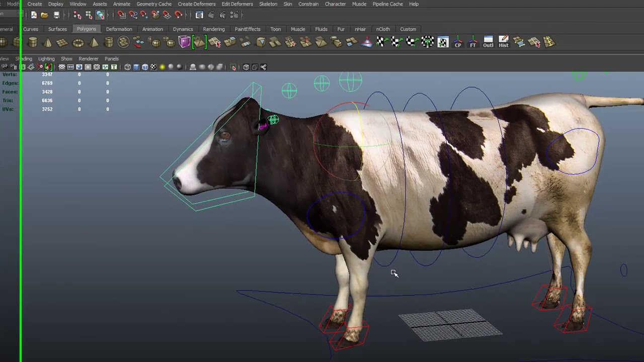The width and height of the screenshot is (644, 362).
Task: Open the Renderer viewport menu
Action: point(89,59)
